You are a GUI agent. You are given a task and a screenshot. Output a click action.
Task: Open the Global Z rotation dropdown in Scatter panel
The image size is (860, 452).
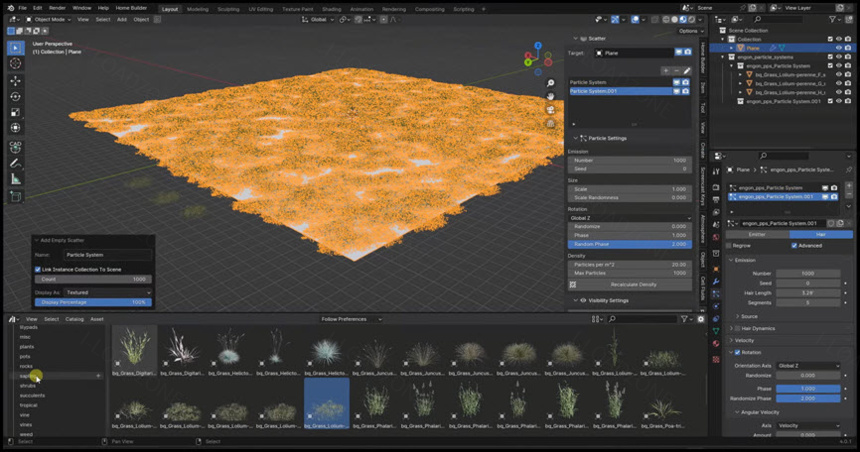pyautogui.click(x=630, y=218)
